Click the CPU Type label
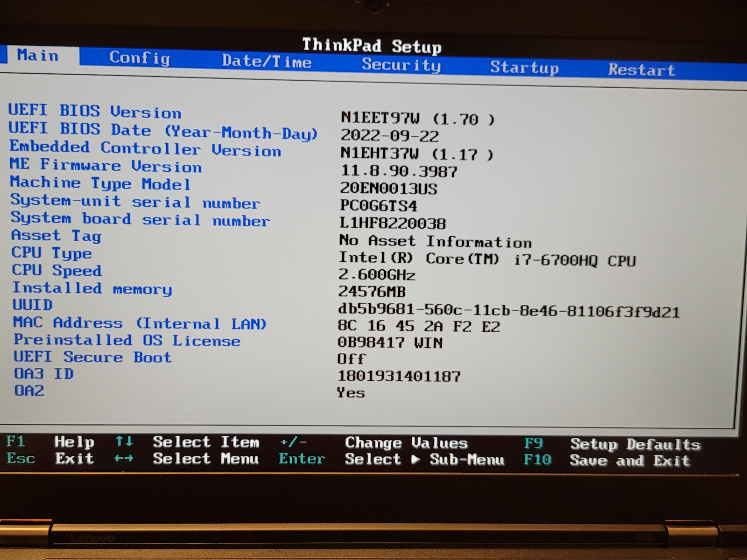The width and height of the screenshot is (747, 560). 52,253
